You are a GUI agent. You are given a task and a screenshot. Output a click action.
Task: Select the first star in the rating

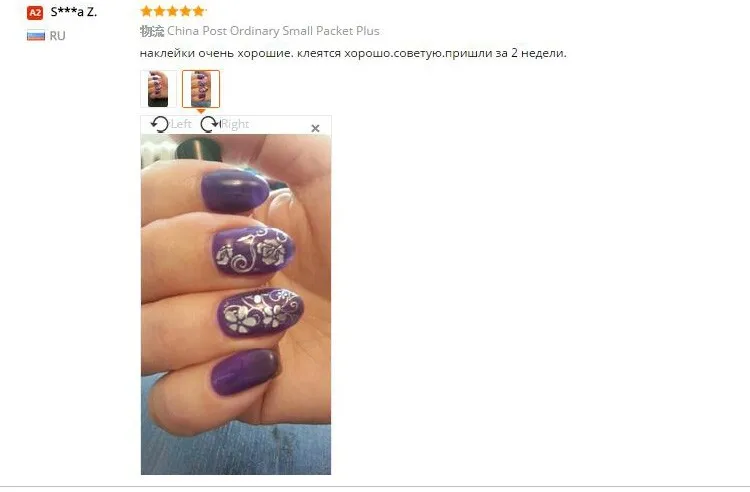pyautogui.click(x=146, y=11)
